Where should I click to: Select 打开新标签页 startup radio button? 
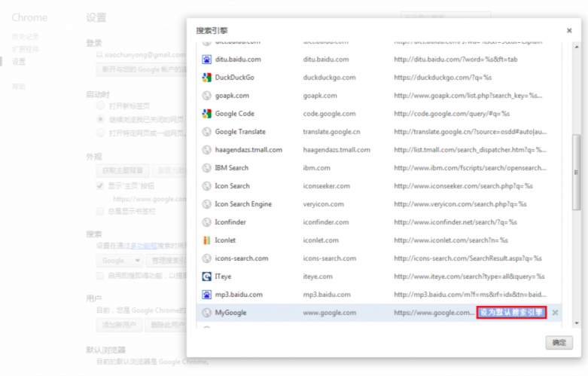pyautogui.click(x=100, y=105)
